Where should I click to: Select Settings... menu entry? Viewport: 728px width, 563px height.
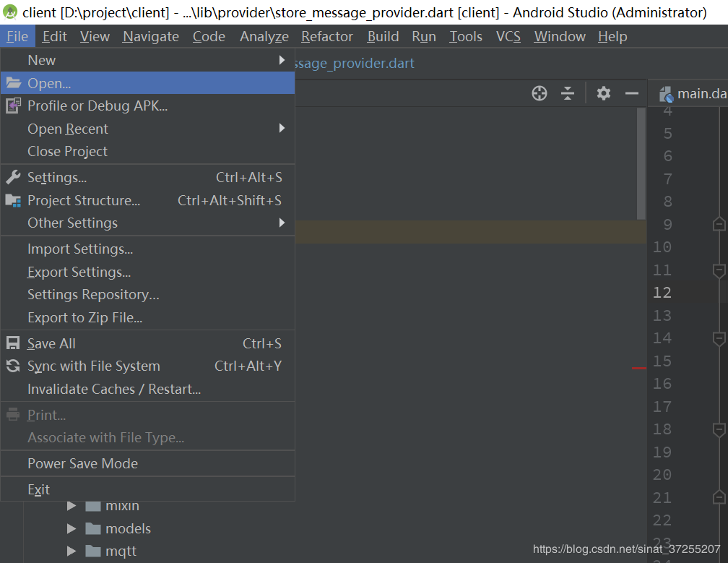(x=147, y=178)
